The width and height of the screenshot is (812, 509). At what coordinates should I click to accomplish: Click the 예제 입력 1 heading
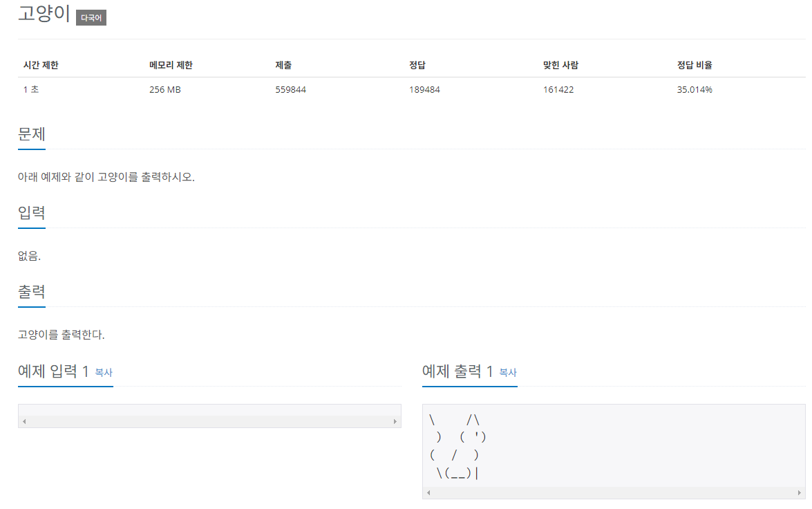click(x=53, y=371)
